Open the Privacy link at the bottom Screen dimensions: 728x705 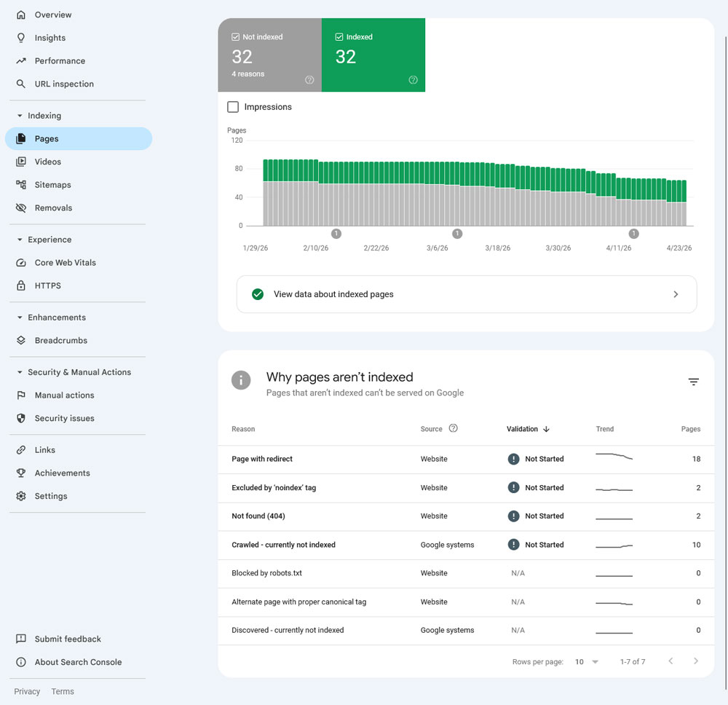click(x=27, y=691)
